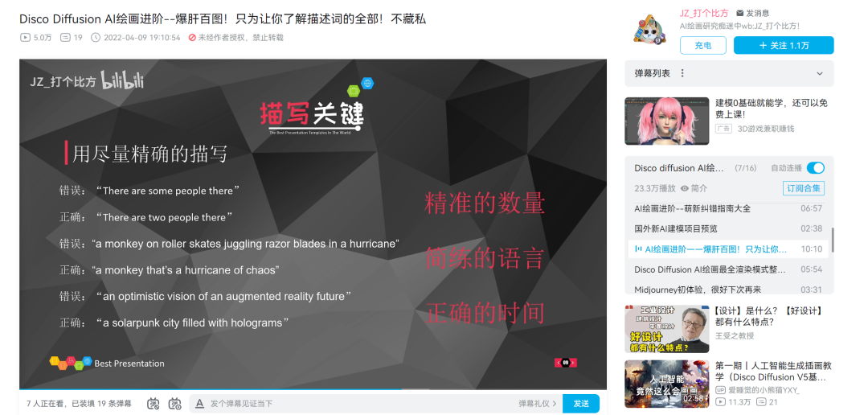Click the danmaku font style 'A' icon
868x415 pixels.
pyautogui.click(x=200, y=404)
